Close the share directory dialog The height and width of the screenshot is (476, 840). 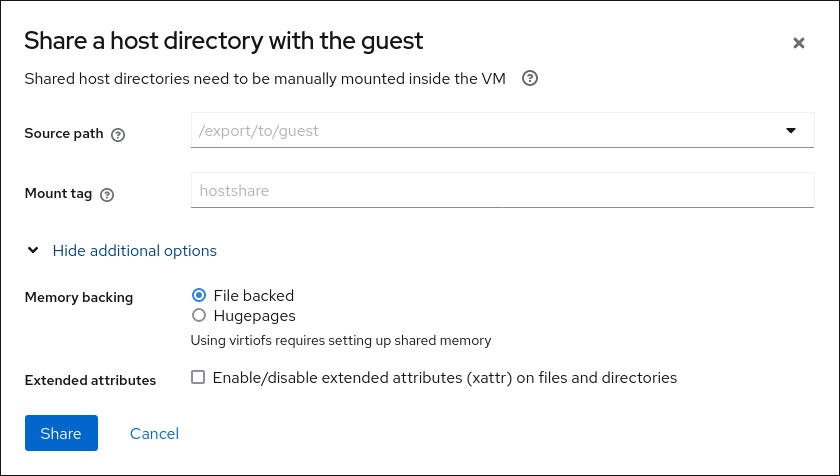[798, 43]
